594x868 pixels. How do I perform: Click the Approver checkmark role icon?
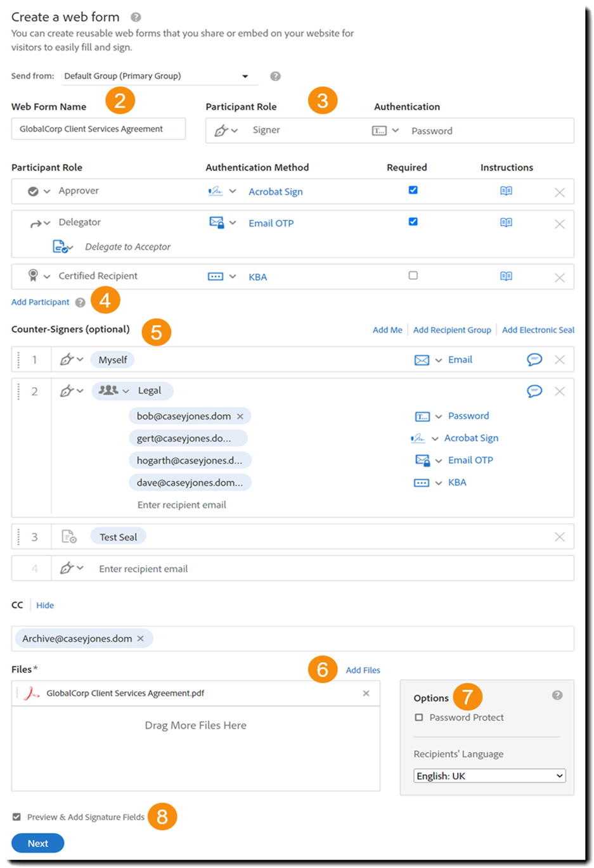(x=33, y=191)
